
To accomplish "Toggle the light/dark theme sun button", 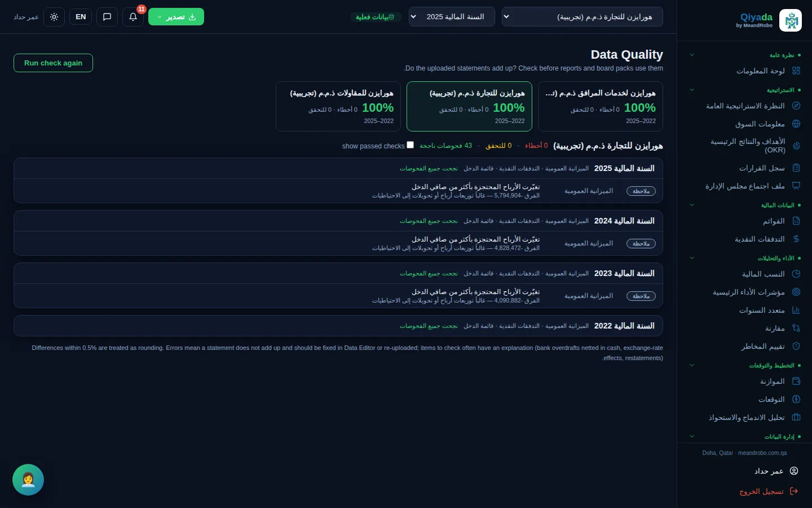I will point(54,16).
